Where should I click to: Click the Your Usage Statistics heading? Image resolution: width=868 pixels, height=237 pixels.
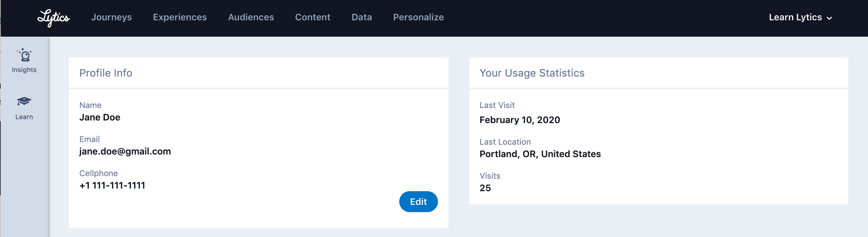coord(532,73)
